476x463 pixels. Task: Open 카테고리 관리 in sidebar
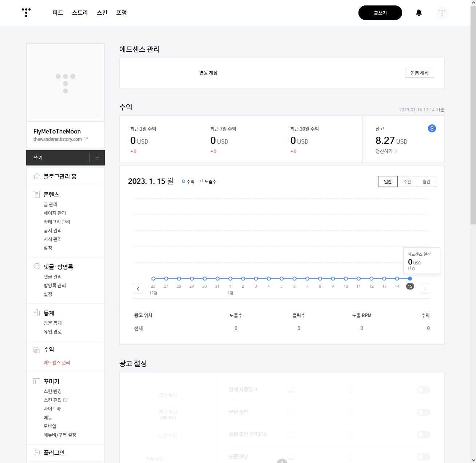[57, 222]
